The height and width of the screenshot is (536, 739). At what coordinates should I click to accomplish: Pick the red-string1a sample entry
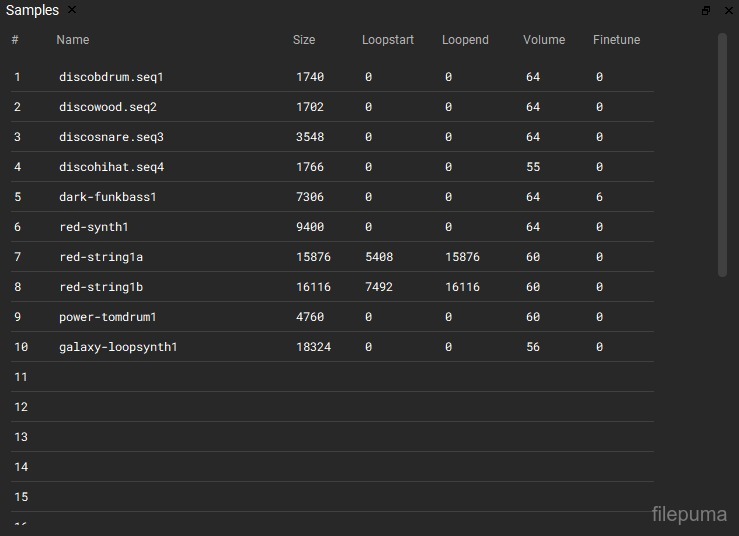pos(101,257)
